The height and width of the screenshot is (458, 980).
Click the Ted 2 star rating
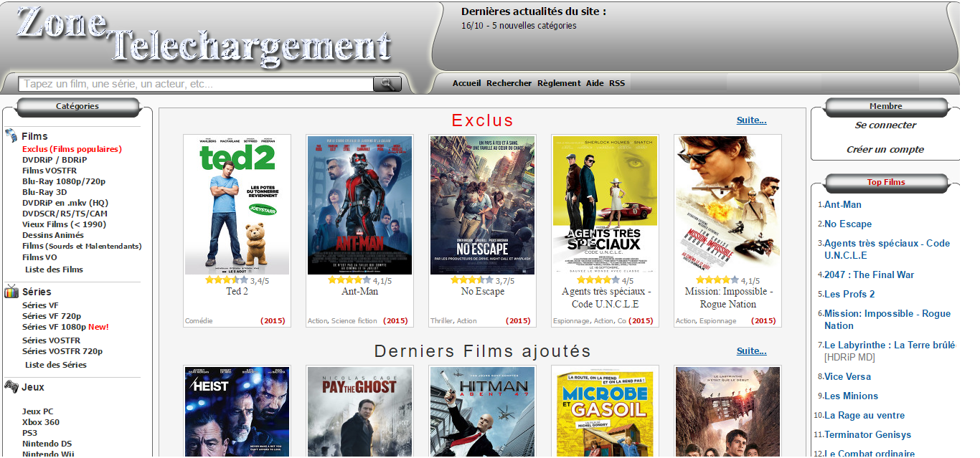[x=226, y=280]
